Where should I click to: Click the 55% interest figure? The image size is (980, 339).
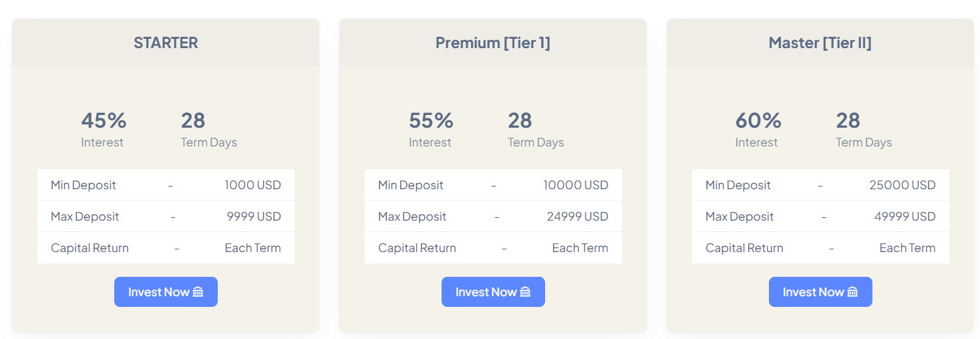click(x=431, y=120)
